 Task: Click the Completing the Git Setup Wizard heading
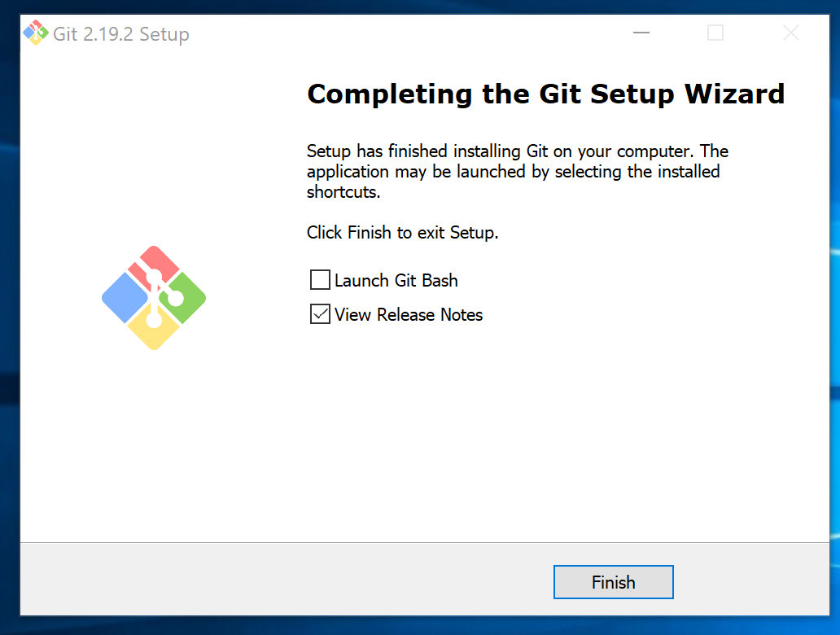(545, 94)
